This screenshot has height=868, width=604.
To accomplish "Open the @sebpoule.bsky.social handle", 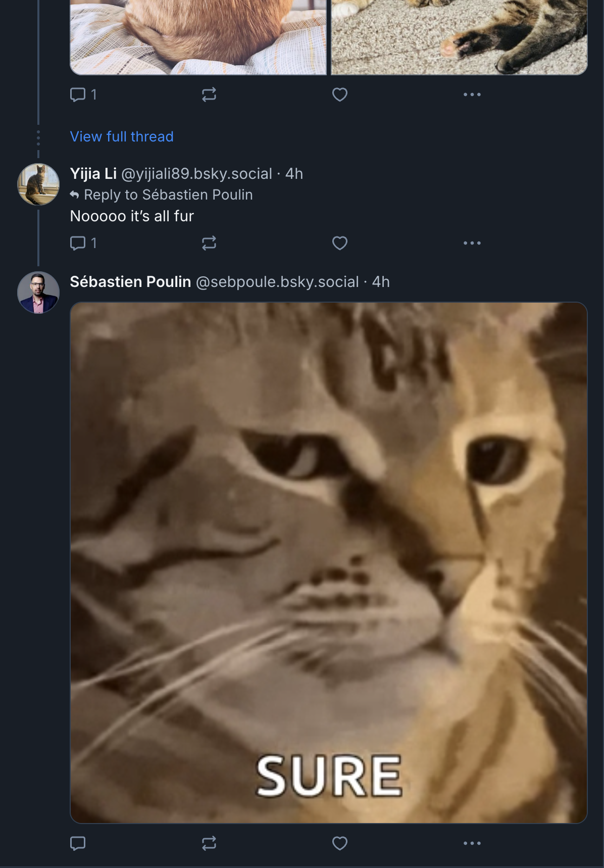I will tap(277, 282).
